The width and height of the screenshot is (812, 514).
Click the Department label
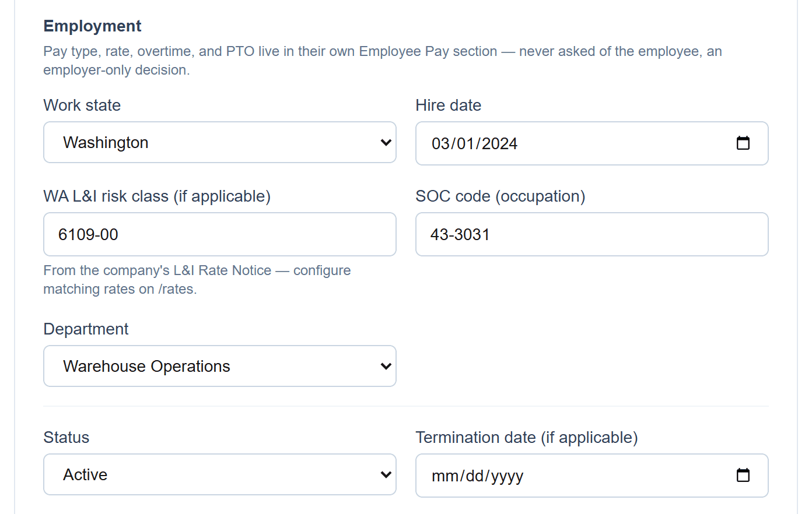[86, 329]
